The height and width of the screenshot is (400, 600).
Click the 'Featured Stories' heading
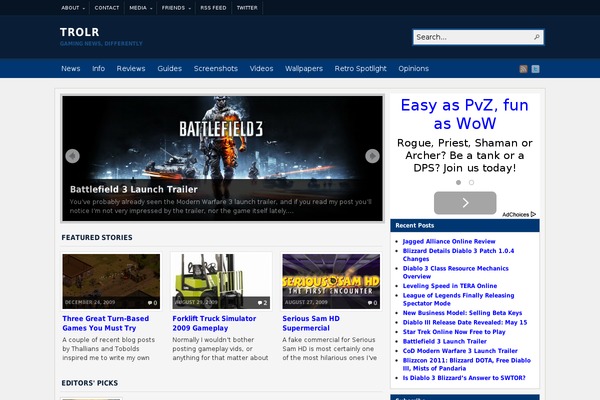[97, 237]
